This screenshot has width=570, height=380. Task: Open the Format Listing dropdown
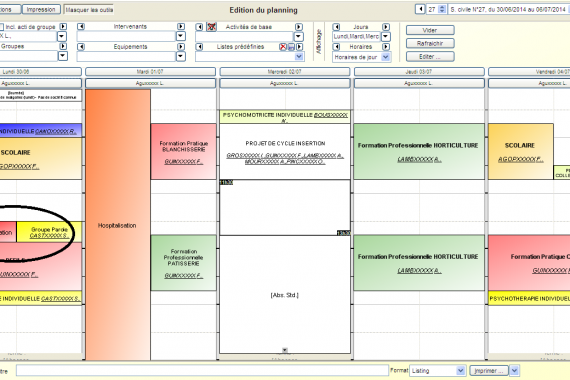(461, 371)
